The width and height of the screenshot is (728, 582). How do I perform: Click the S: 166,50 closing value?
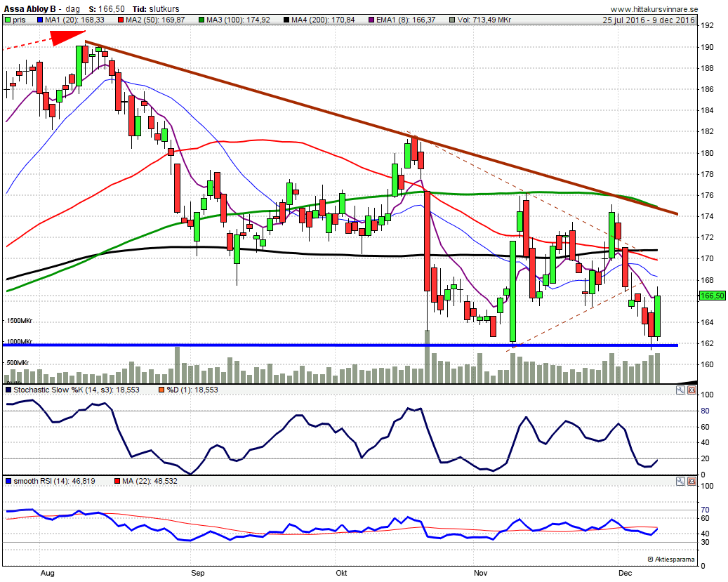(x=106, y=9)
